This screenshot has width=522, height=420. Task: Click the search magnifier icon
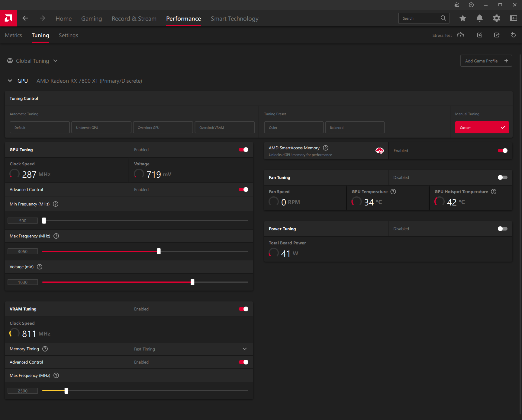(x=443, y=18)
